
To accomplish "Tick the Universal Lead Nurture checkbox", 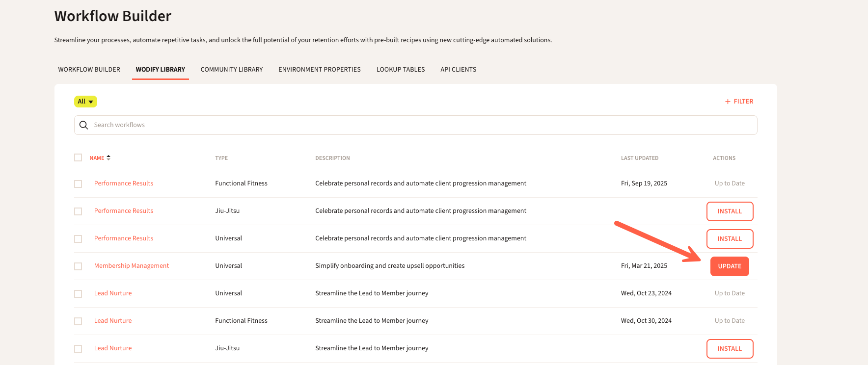I will (x=78, y=294).
